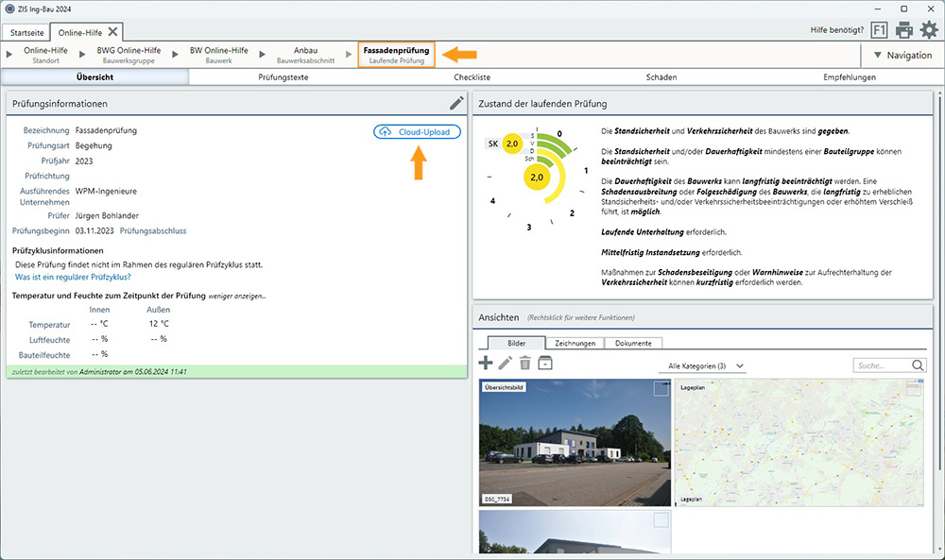Click the archive box icon in Ansichten
Screen dimensions: 945x560
(545, 364)
